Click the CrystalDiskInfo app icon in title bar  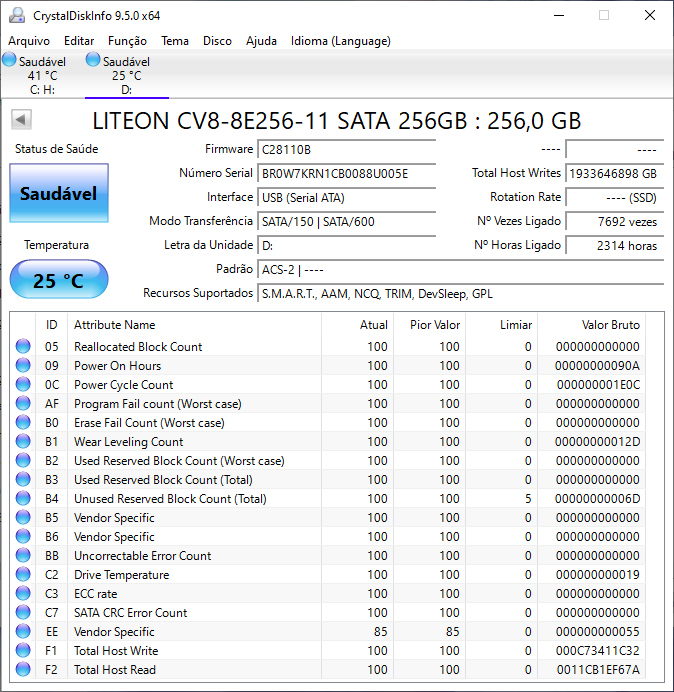point(15,16)
